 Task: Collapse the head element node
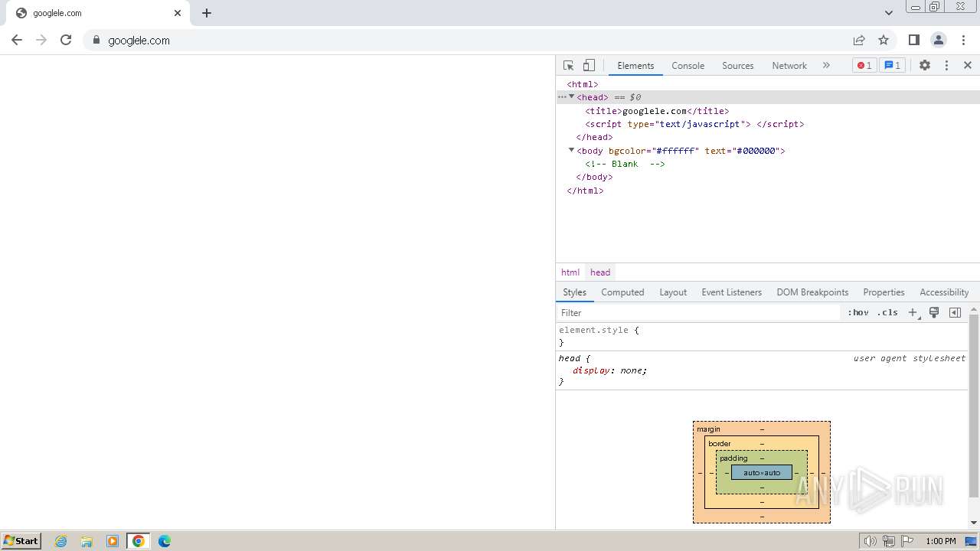pyautogui.click(x=571, y=96)
